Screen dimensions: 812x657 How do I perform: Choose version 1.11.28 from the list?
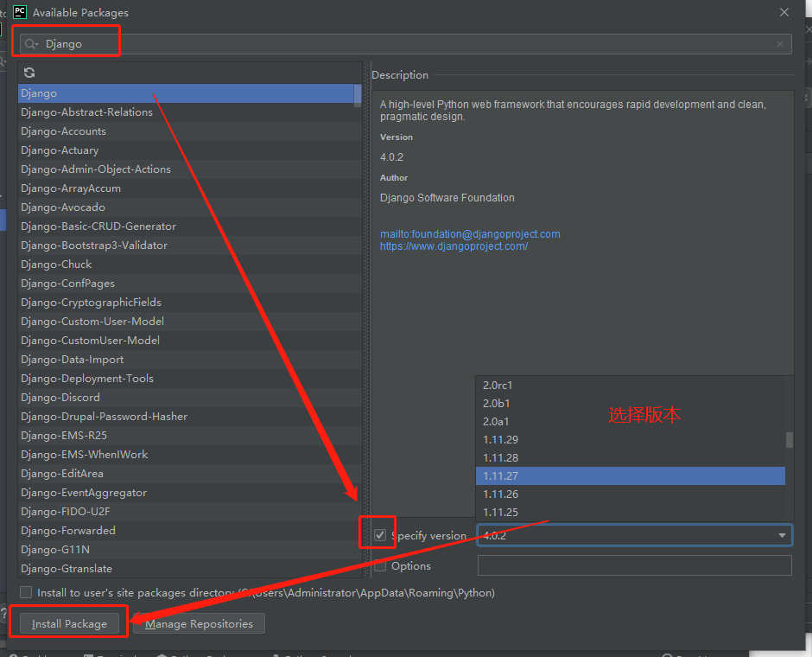tap(631, 457)
